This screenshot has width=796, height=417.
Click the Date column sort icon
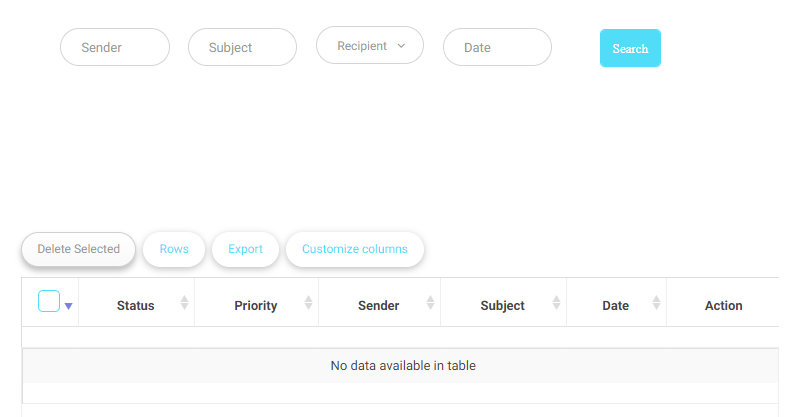tap(656, 303)
